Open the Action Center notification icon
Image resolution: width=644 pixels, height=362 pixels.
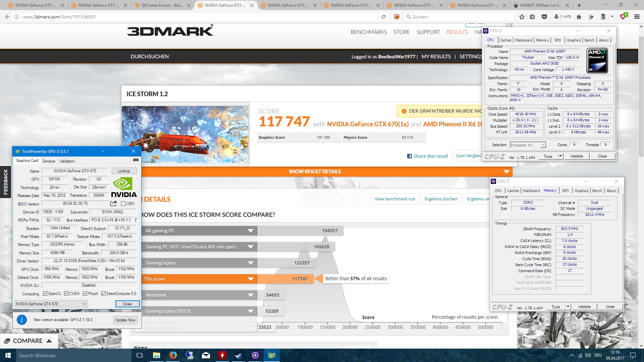(633, 355)
